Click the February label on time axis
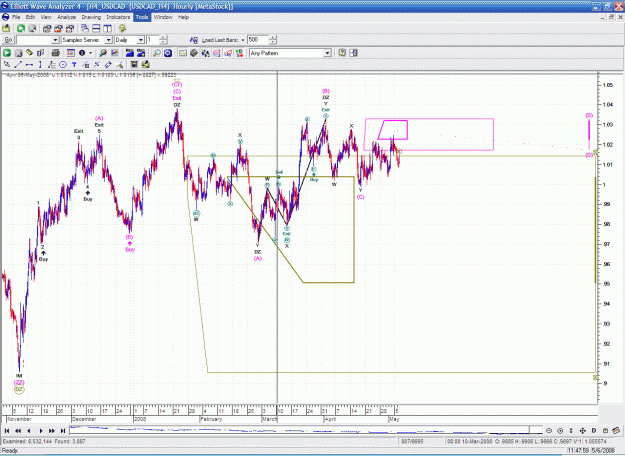 (x=211, y=419)
